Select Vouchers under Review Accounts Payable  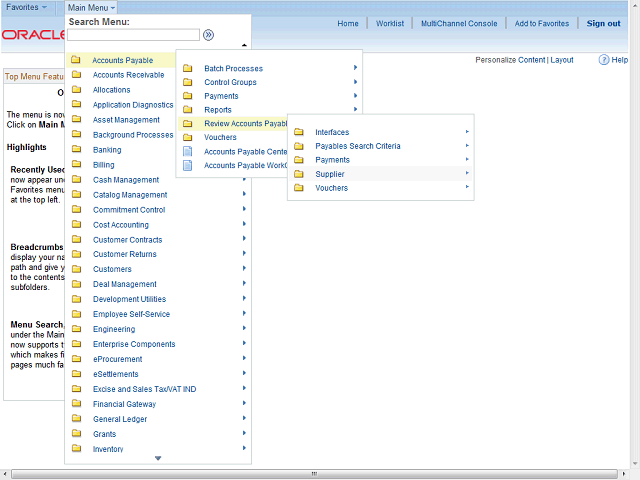coord(331,188)
